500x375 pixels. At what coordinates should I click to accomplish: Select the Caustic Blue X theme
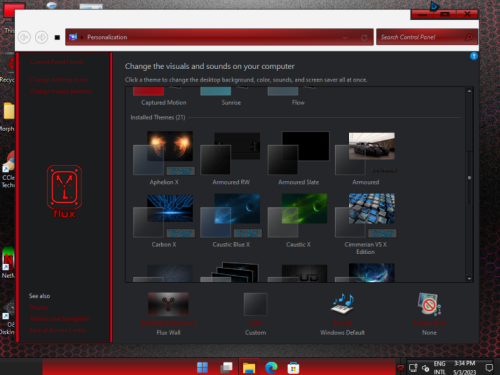231,221
